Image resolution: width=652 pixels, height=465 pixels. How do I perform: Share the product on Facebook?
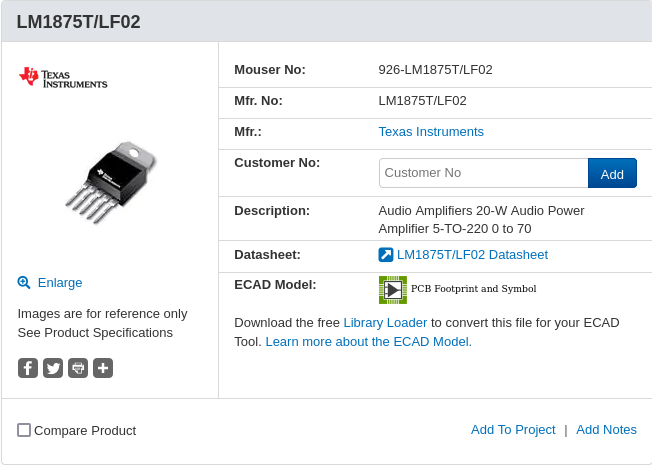[28, 368]
